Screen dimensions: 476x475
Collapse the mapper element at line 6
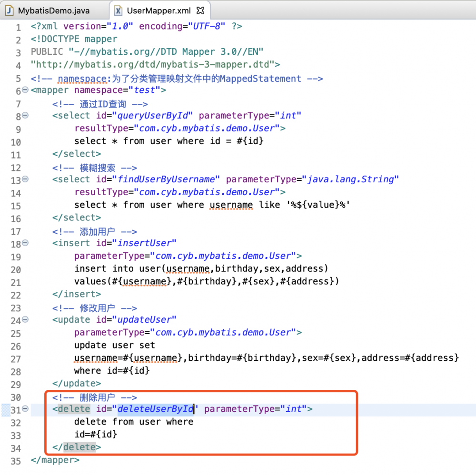point(26,89)
